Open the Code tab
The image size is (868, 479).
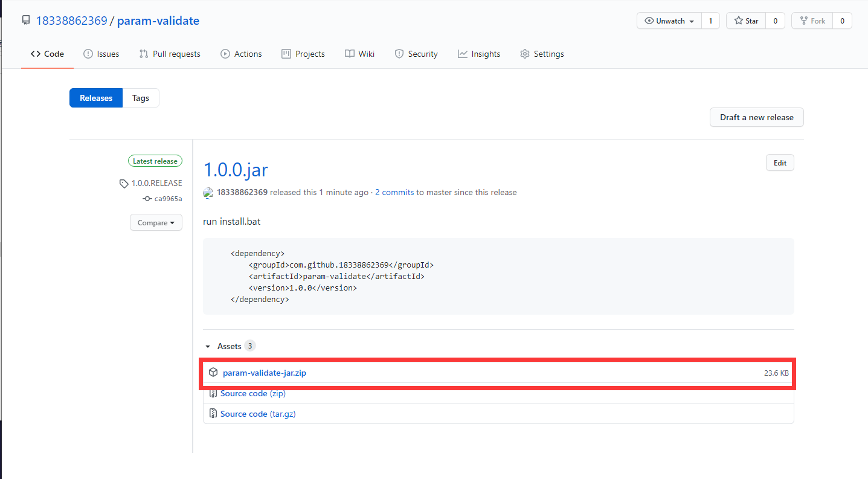coord(47,54)
